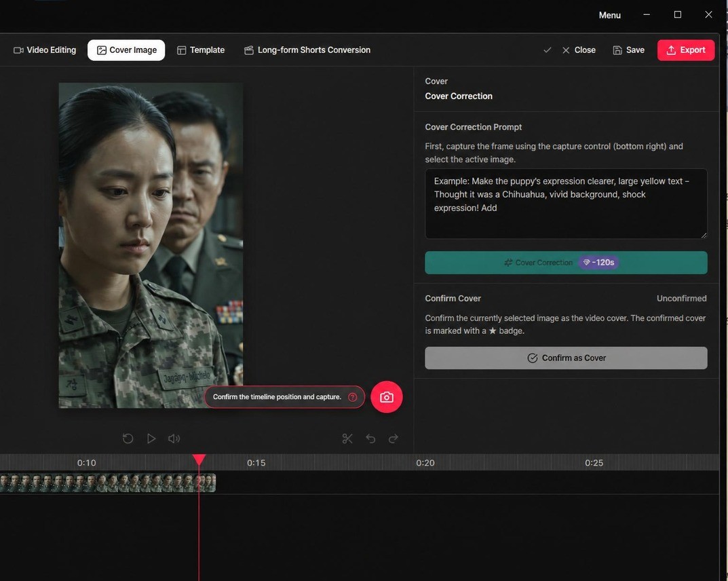Viewport: 728px width, 581px height.
Task: Undo the last edit
Action: coord(370,438)
